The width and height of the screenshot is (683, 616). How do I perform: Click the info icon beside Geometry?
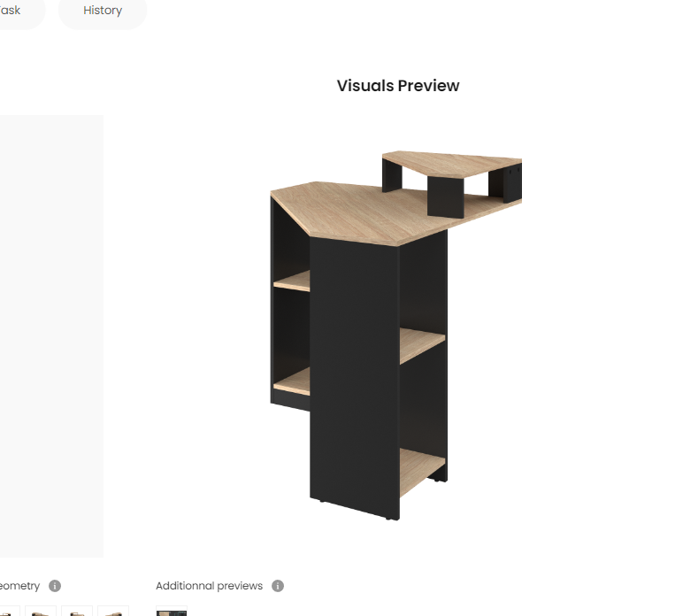[55, 586]
